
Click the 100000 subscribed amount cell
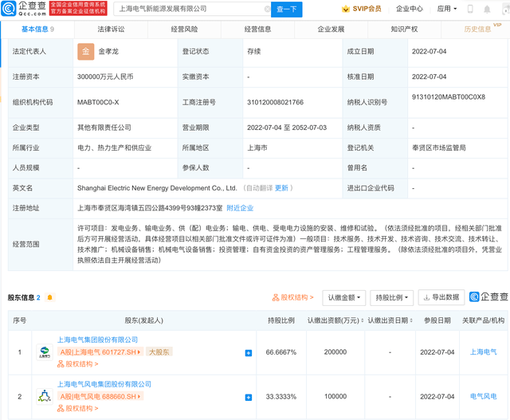coord(335,397)
